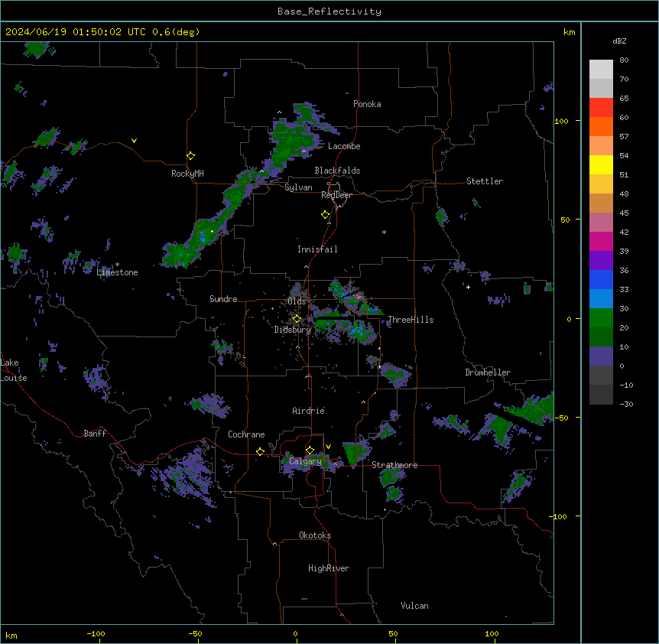Click the dBZ legend heading
This screenshot has height=644, width=659.
619,41
